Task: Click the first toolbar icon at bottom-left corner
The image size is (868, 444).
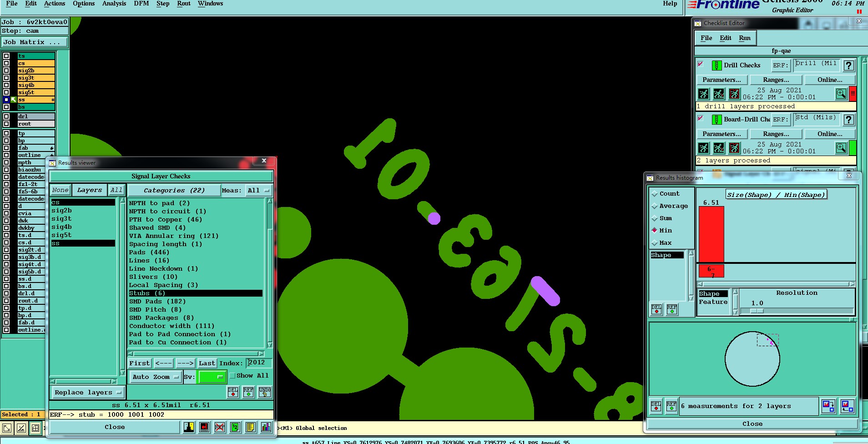Action: coord(7,428)
